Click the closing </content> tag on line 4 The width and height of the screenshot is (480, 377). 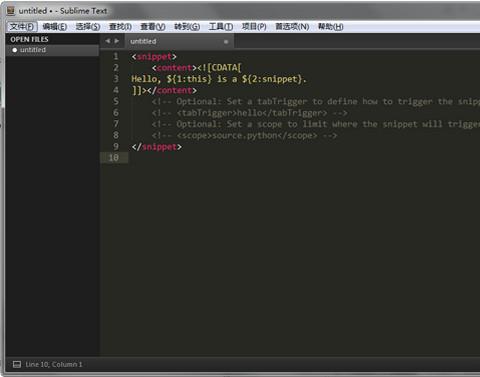click(x=172, y=91)
